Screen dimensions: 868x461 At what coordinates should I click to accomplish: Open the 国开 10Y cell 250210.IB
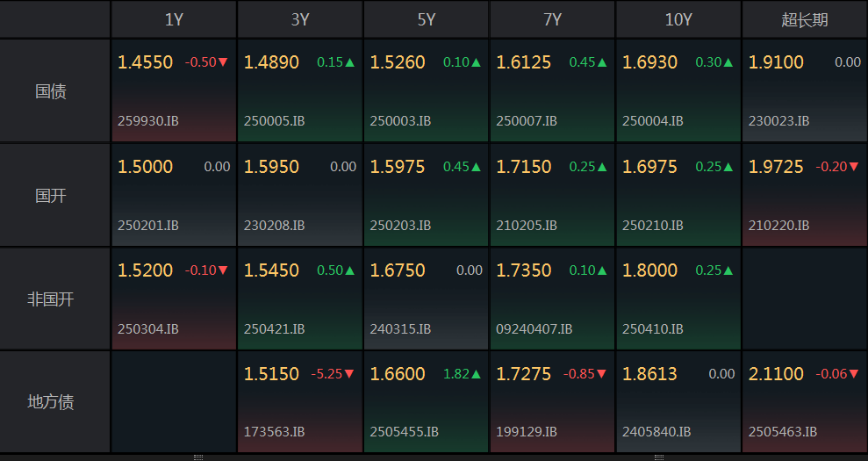652,226
